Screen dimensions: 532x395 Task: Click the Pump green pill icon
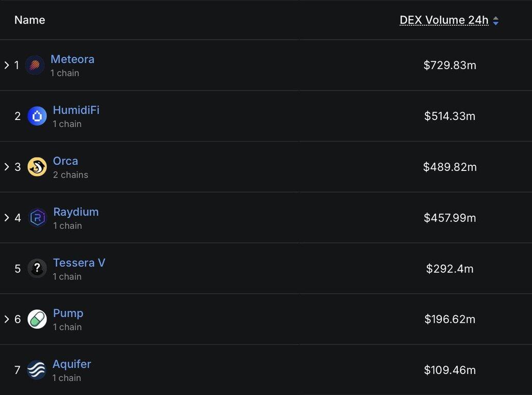pos(37,319)
